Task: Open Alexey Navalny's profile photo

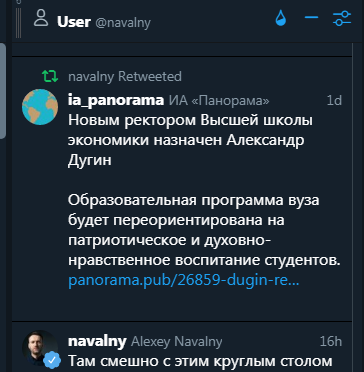Action: (x=40, y=348)
